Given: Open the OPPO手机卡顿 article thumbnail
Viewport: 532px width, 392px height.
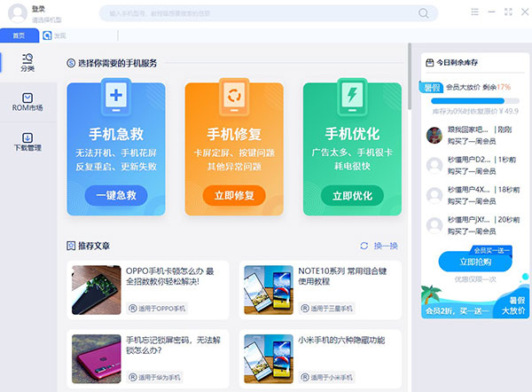Looking at the screenshot, I should click(96, 289).
